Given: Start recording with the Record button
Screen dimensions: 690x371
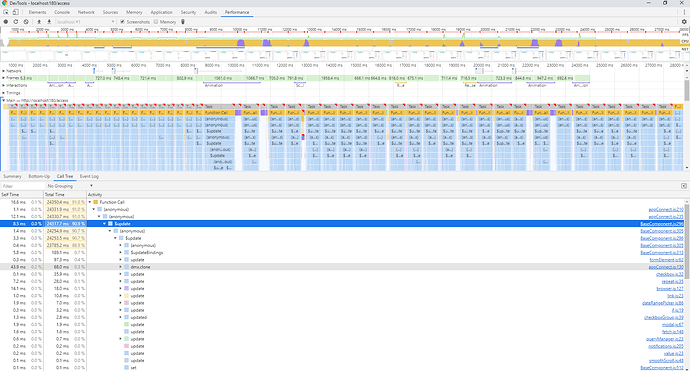Looking at the screenshot, I should [6, 22].
